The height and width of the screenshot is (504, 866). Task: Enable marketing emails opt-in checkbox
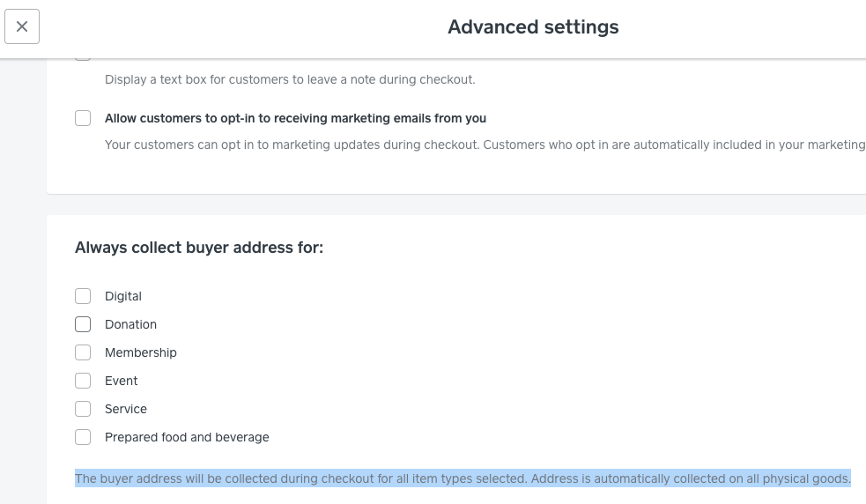click(83, 118)
